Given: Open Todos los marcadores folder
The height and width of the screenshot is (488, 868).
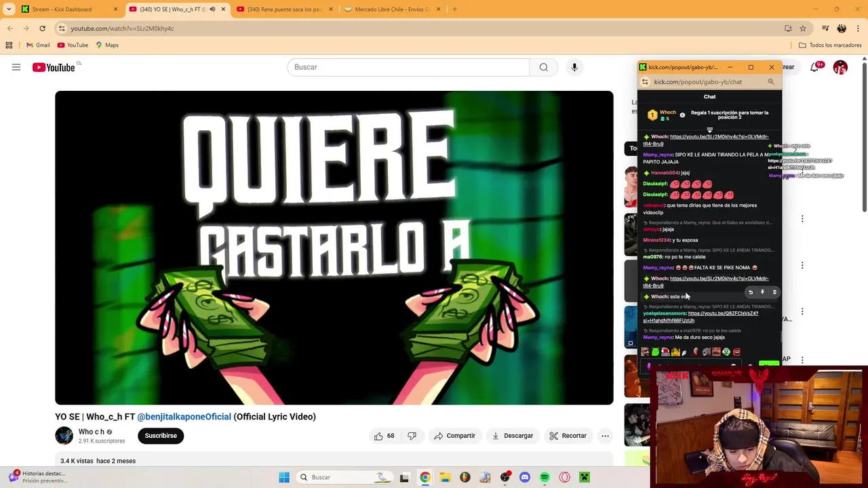Looking at the screenshot, I should tap(830, 45).
